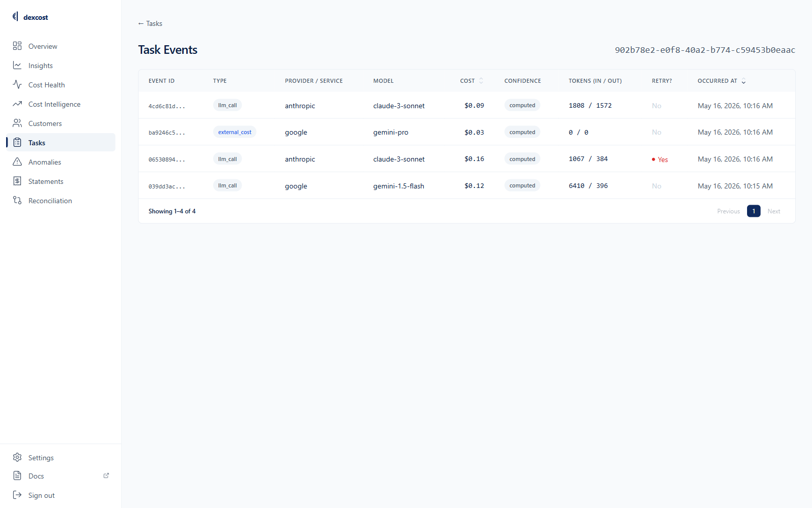812x508 pixels.
Task: Click the Tasks clipboard icon
Action: point(17,143)
